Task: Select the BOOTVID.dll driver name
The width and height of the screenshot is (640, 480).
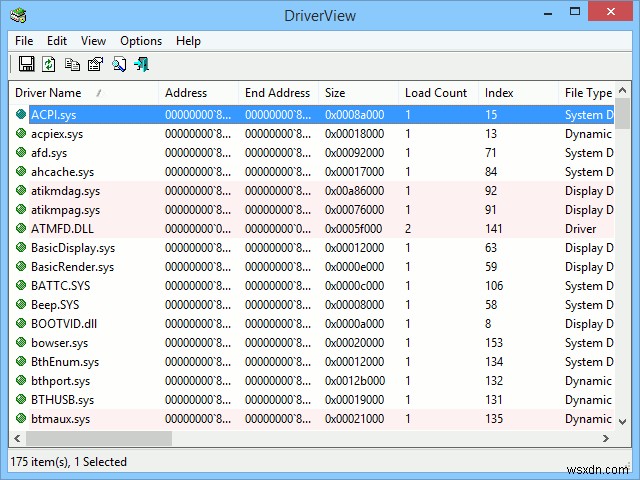Action: click(x=64, y=324)
